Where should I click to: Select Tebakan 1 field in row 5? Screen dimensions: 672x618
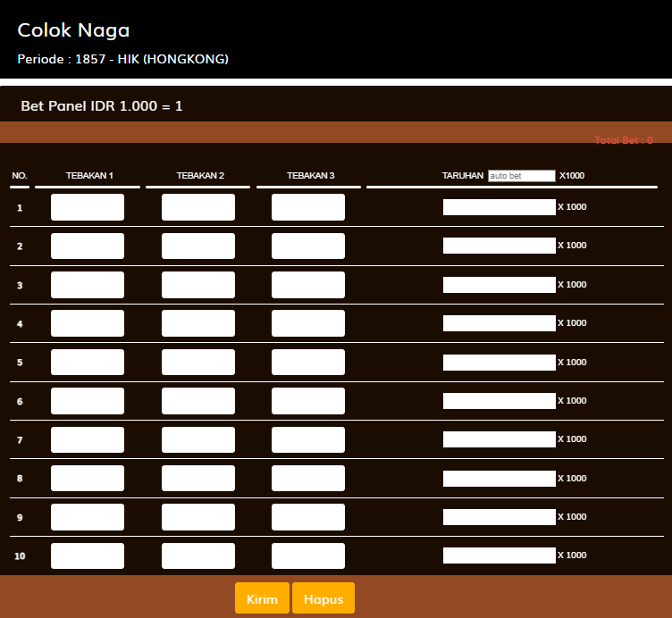(88, 363)
